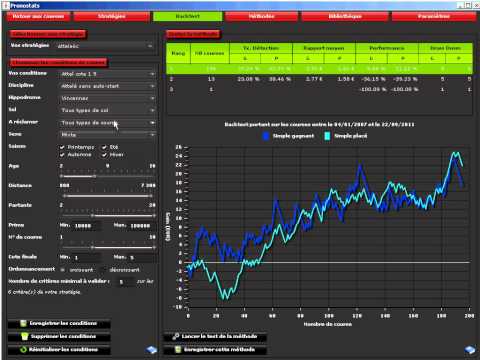The width and height of the screenshot is (480, 360).
Task: Toggle the Eté season checkbox
Action: pos(104,147)
